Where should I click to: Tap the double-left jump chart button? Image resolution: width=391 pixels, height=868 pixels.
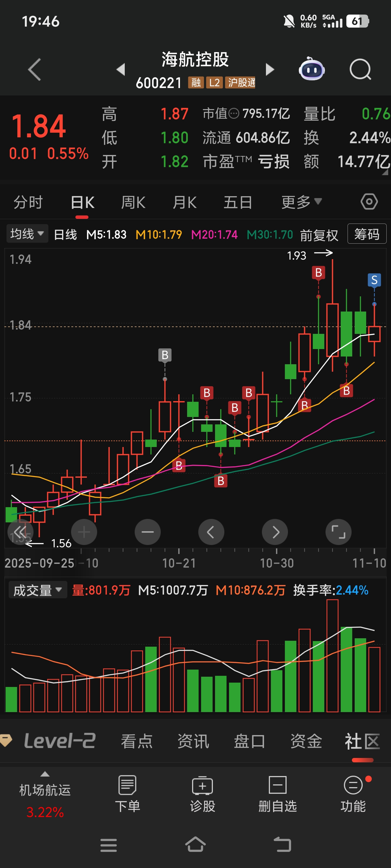coord(20,532)
